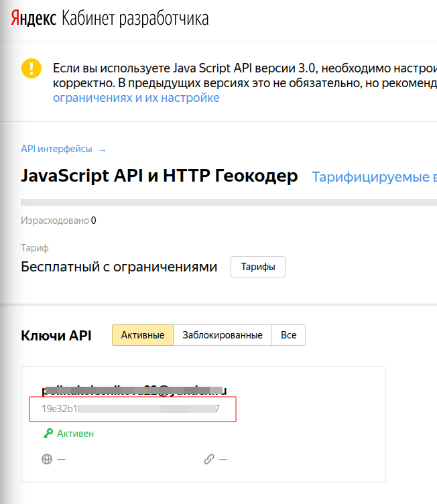437x504 pixels.
Task: Click the arrow next to API интерфейсы
Action: [x=103, y=150]
